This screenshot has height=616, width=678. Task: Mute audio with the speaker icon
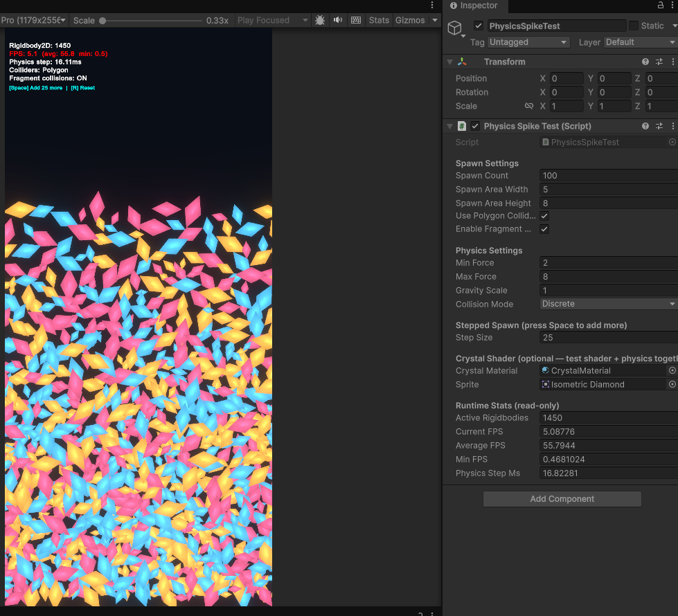(338, 20)
